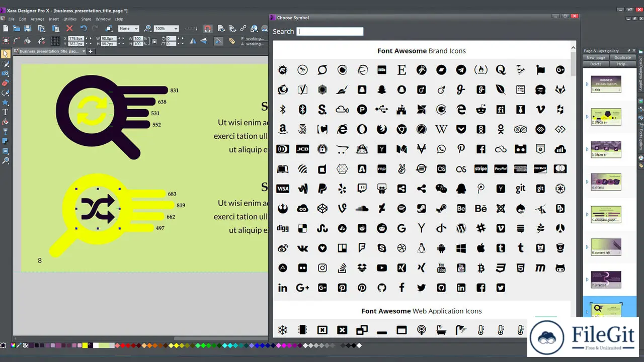Expand the '7. 3 facts c' page layers
The height and width of the screenshot is (362, 644).
pos(587,280)
